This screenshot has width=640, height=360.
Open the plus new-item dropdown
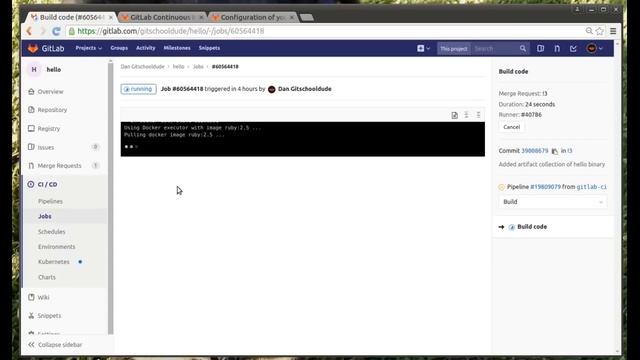pos(423,48)
